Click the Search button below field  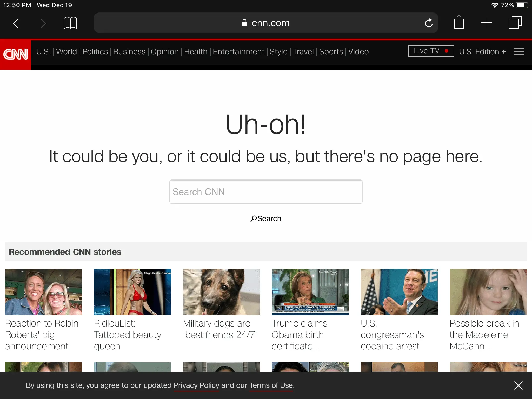tap(266, 218)
